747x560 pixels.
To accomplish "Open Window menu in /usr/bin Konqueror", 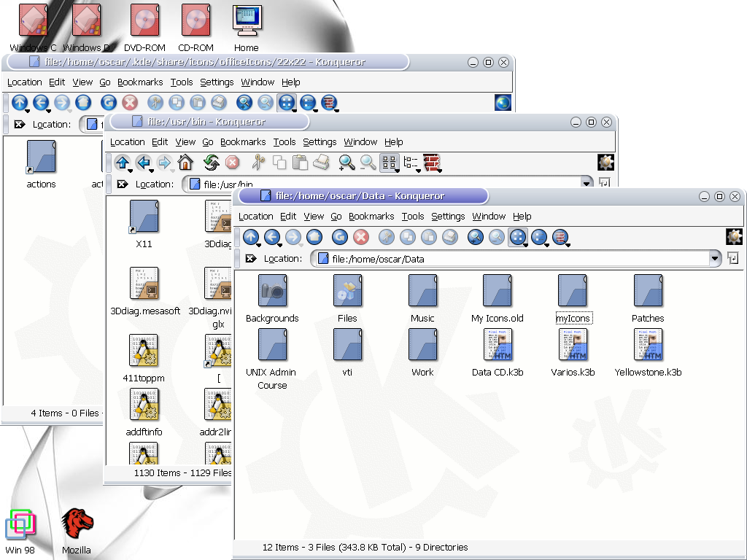I will [x=360, y=142].
